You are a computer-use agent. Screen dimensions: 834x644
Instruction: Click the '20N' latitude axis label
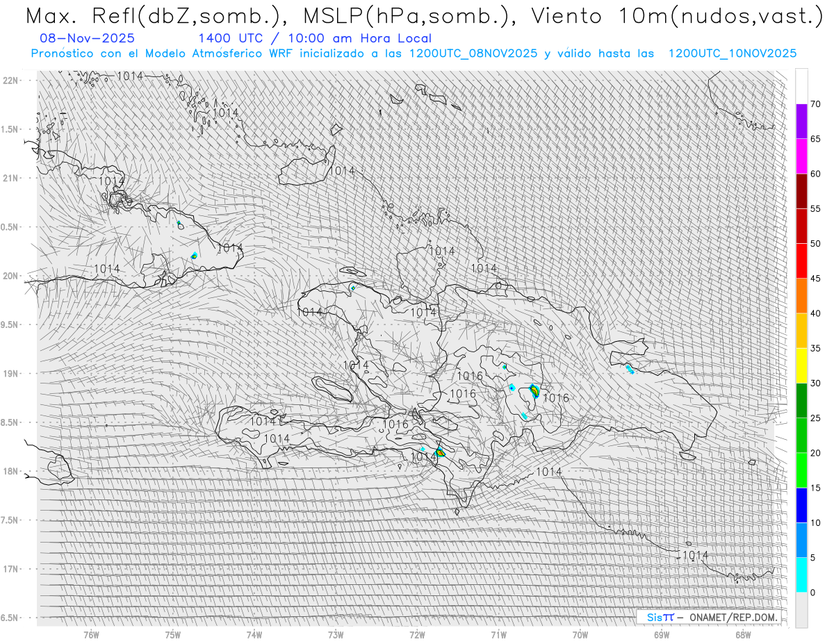(12, 276)
